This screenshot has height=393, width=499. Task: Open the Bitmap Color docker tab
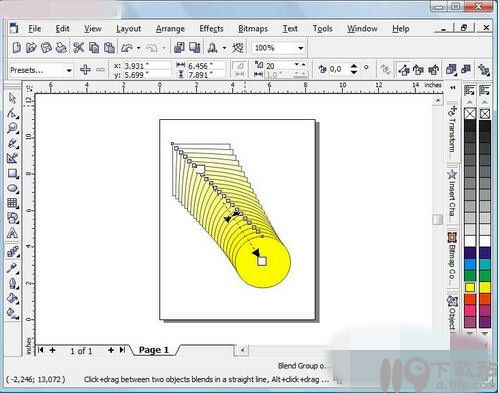tap(452, 259)
